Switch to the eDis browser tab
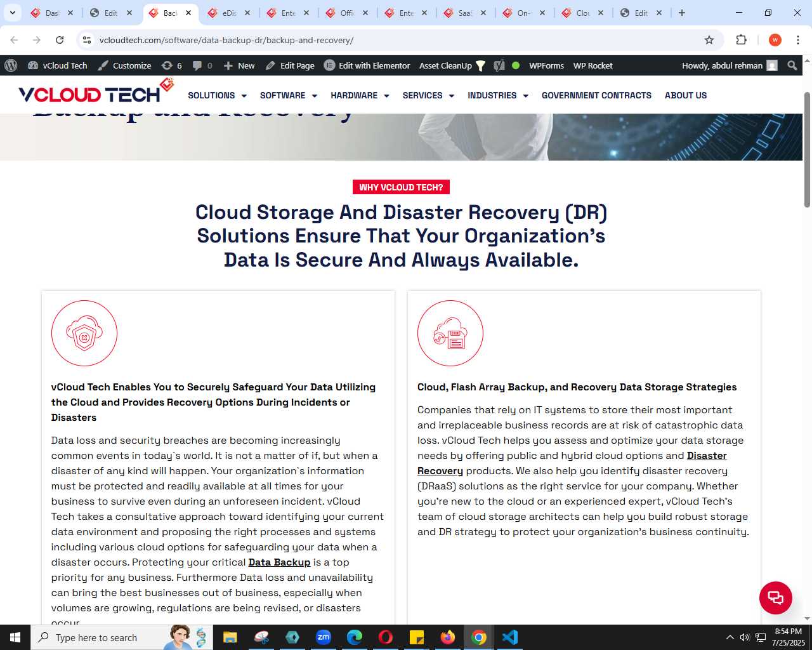This screenshot has width=812, height=650. pos(229,13)
